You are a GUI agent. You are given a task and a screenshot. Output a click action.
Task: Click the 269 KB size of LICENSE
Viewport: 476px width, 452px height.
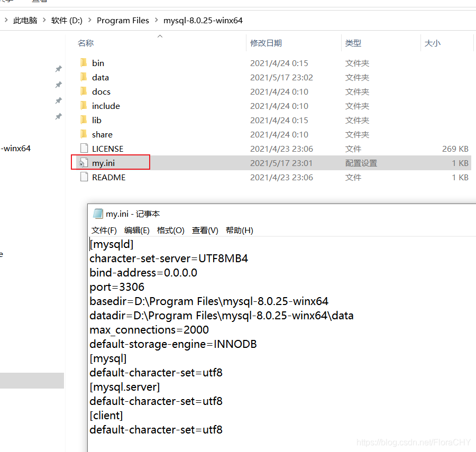click(x=455, y=149)
